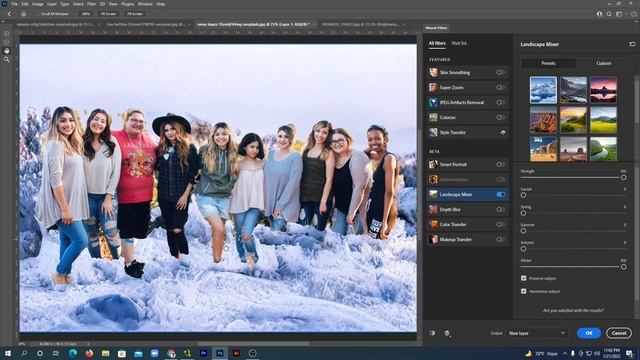Open the File menu

click(14, 4)
